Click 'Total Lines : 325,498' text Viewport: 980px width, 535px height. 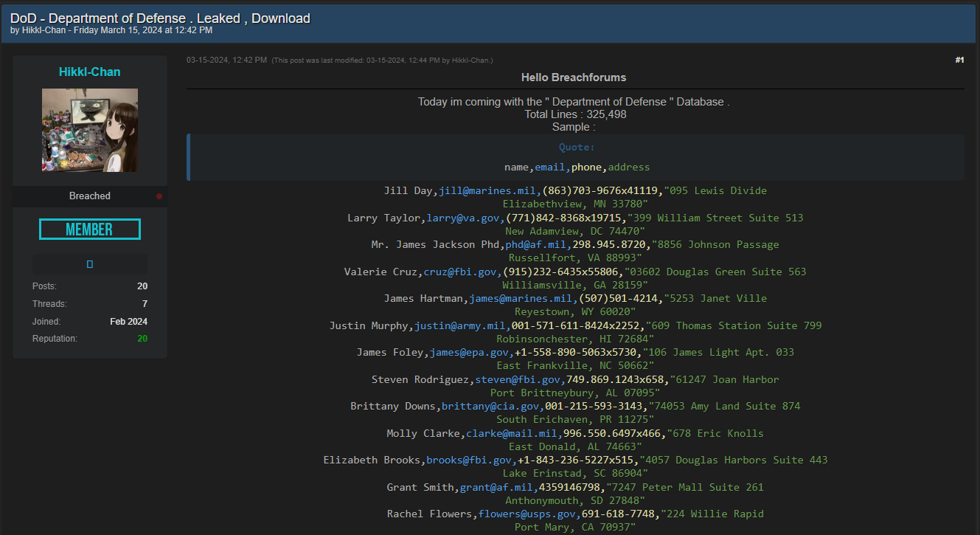click(x=575, y=114)
